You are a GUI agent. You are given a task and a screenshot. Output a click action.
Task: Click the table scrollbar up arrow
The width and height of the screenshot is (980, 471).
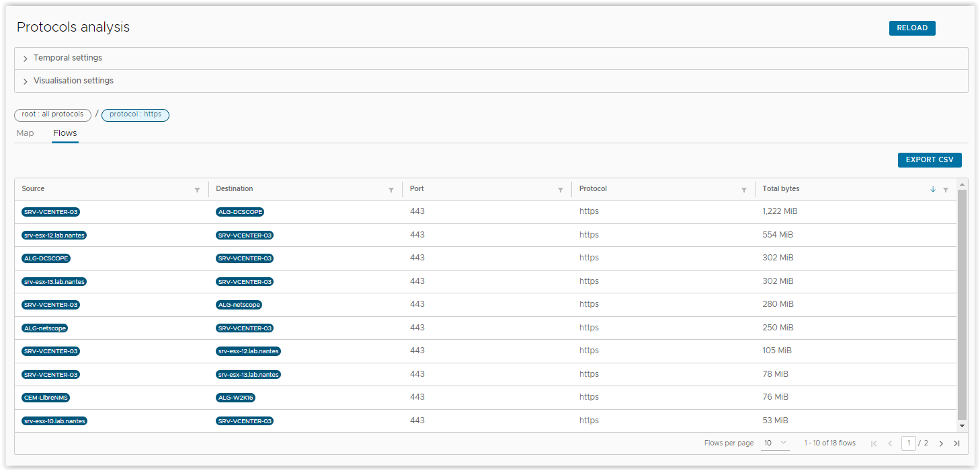click(962, 184)
